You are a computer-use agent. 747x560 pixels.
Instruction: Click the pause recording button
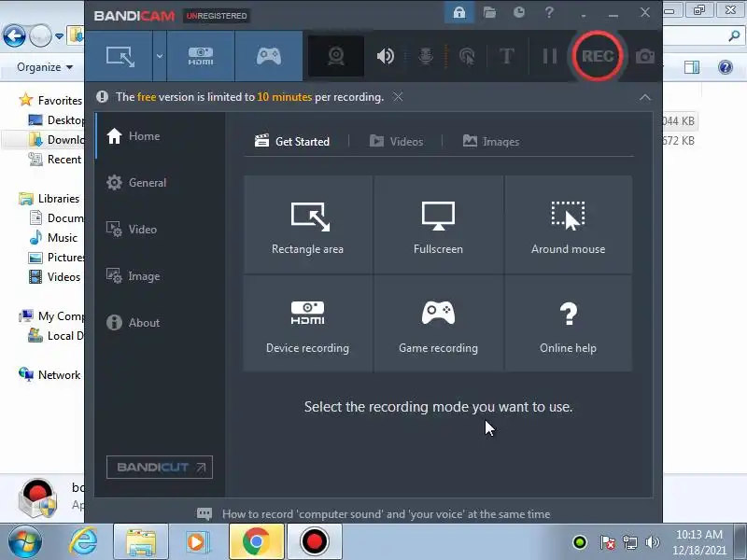pyautogui.click(x=550, y=56)
